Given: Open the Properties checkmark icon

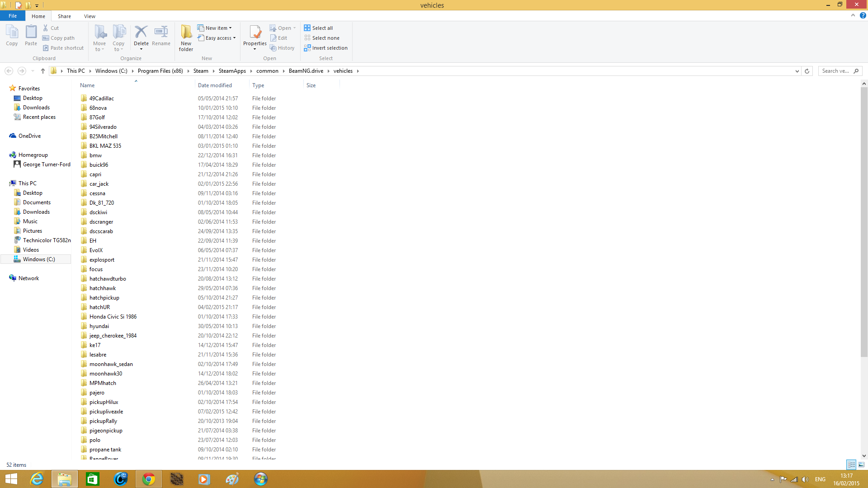Looking at the screenshot, I should tap(255, 33).
